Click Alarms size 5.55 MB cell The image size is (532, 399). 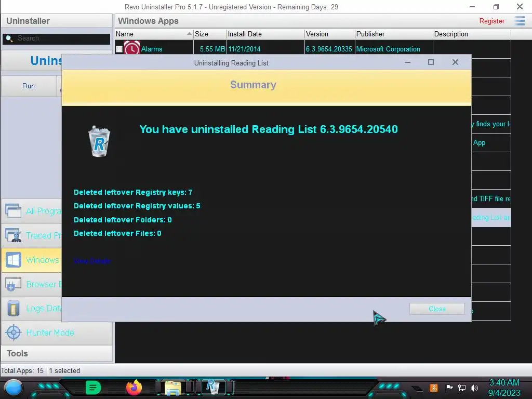(212, 49)
